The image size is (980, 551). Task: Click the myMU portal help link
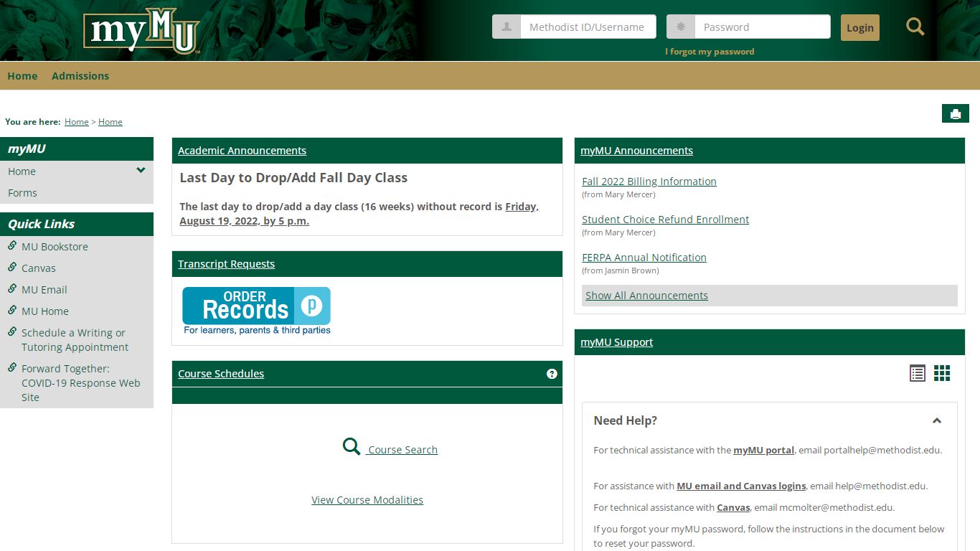(x=763, y=451)
